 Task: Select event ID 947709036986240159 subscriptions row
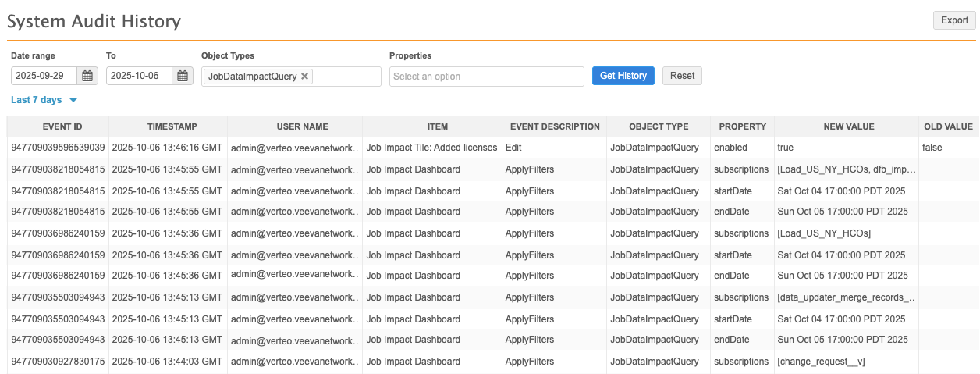click(58, 233)
